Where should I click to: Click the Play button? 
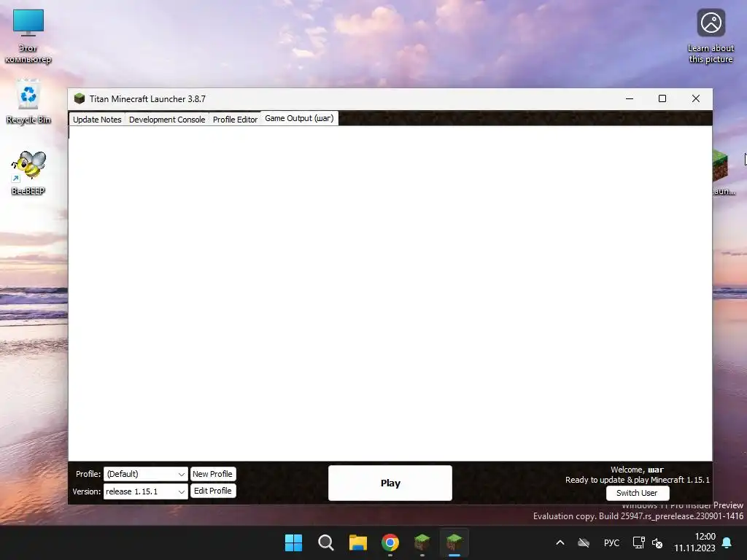coord(390,483)
